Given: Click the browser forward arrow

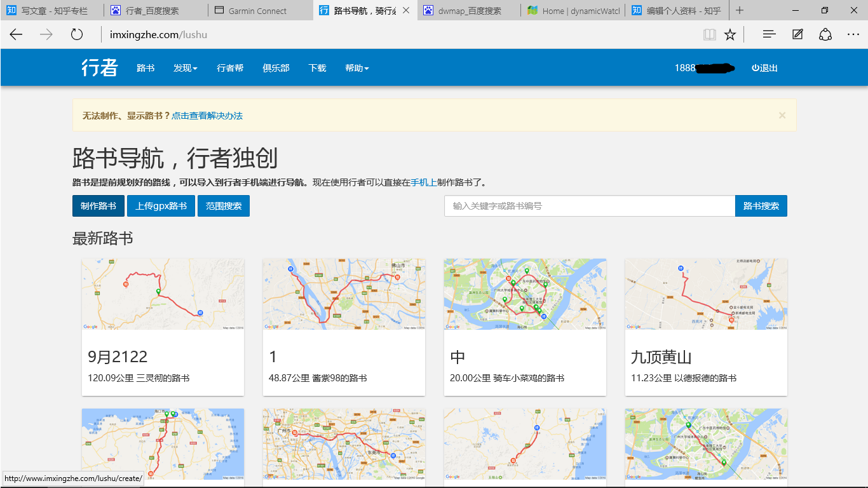Looking at the screenshot, I should coord(46,34).
